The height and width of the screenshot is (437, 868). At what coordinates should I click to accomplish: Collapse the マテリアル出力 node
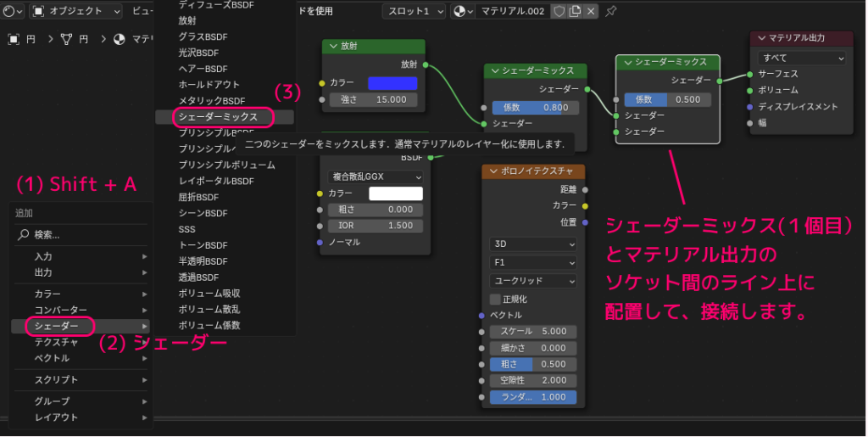tap(762, 37)
